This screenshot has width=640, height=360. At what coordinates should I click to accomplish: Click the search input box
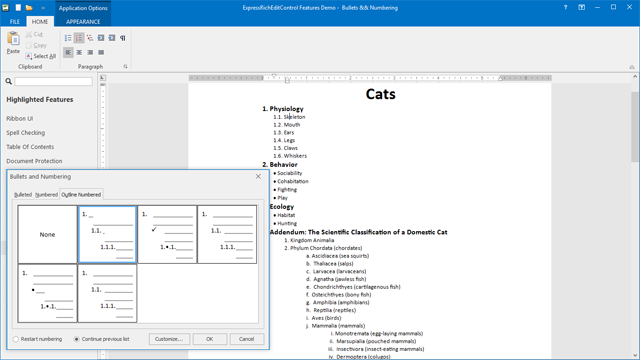pyautogui.click(x=53, y=81)
